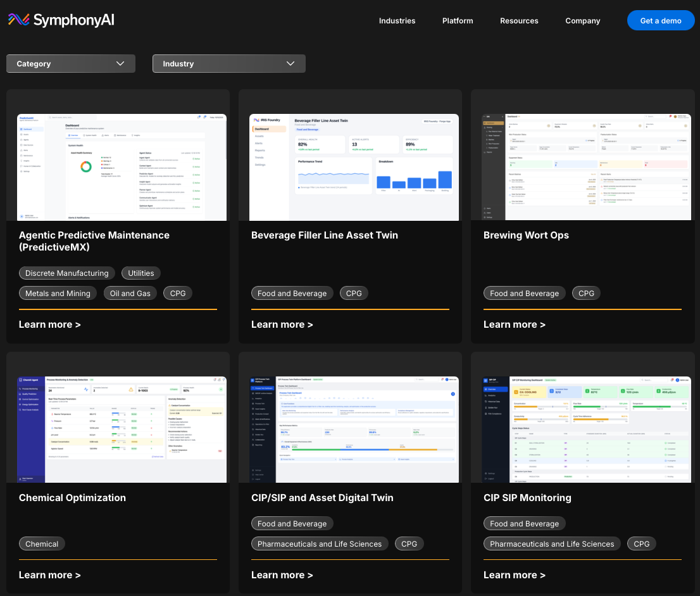Open the Industries menu

(397, 20)
